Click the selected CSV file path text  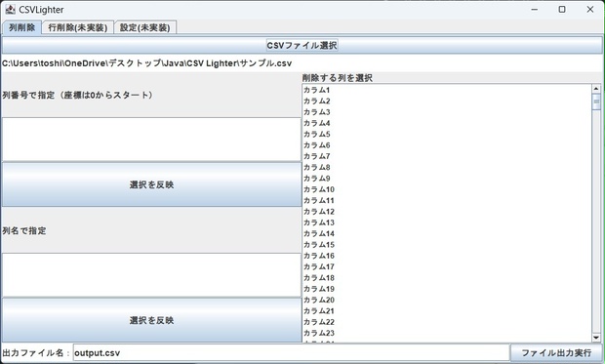point(146,63)
